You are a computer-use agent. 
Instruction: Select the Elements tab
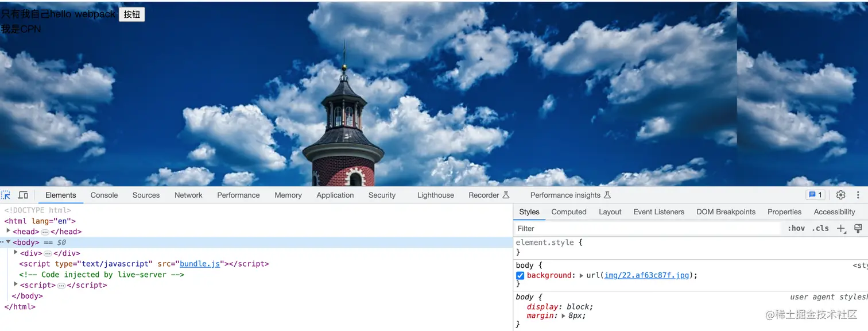[x=61, y=195]
